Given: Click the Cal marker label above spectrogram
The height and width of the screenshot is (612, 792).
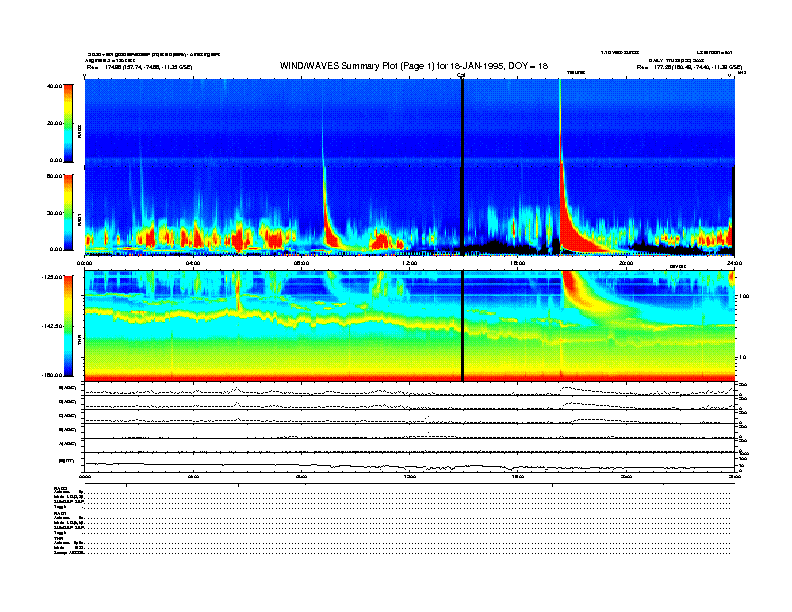Looking at the screenshot, I should [461, 75].
